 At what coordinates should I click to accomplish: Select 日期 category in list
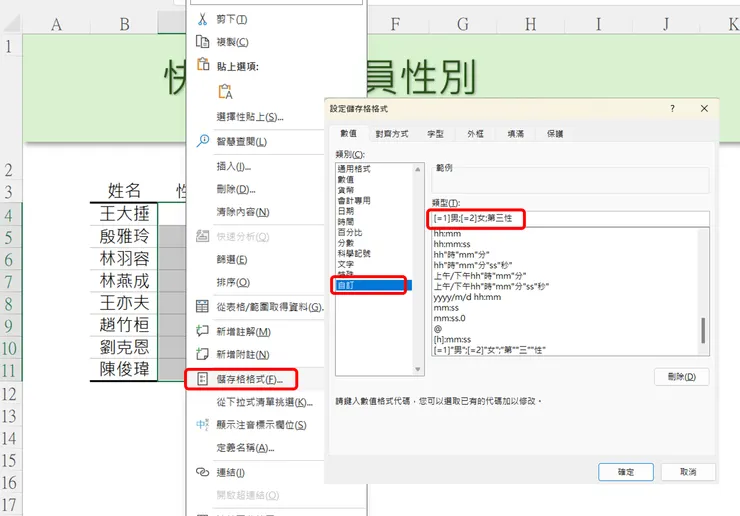[x=345, y=211]
